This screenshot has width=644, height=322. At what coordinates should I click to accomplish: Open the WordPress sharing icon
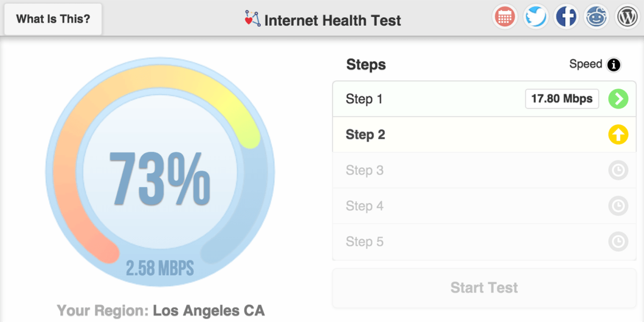point(627,17)
